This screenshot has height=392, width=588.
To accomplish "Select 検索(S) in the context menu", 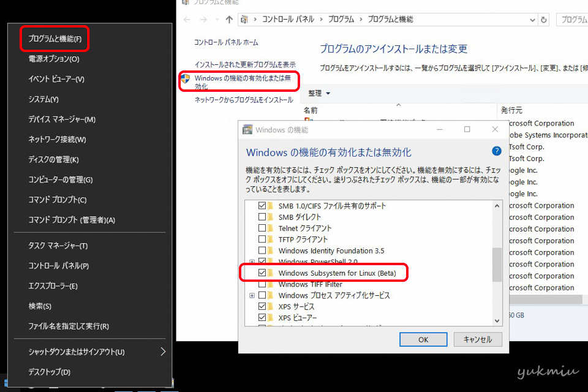I will tap(40, 306).
